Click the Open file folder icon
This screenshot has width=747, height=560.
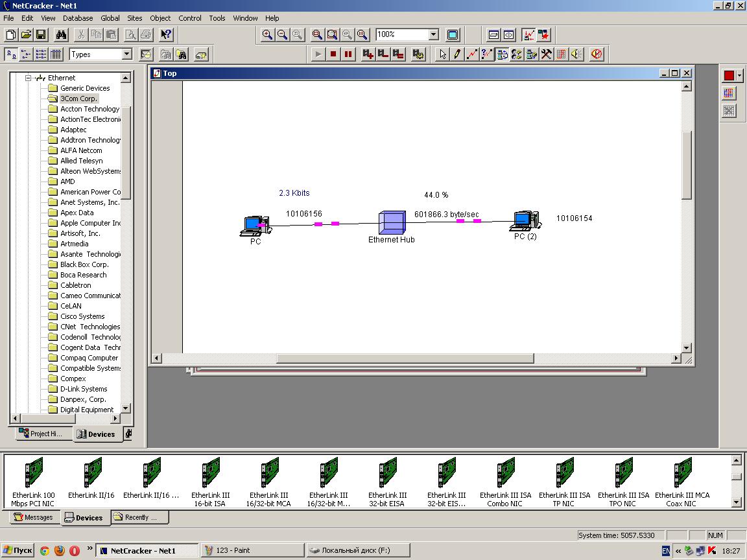click(26, 35)
